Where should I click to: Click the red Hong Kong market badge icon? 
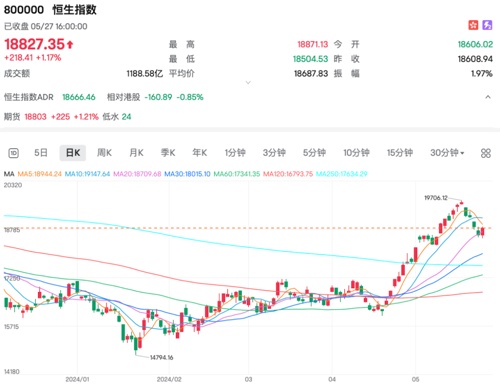(473, 25)
